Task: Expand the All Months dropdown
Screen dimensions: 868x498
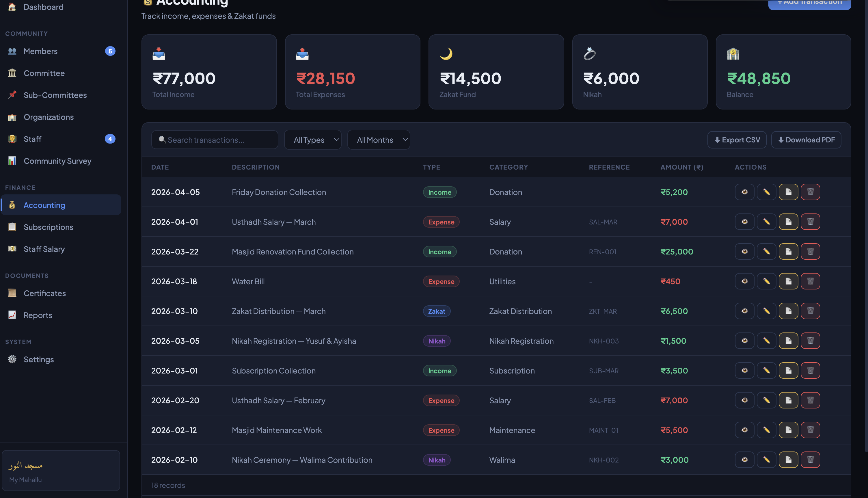Action: point(379,140)
